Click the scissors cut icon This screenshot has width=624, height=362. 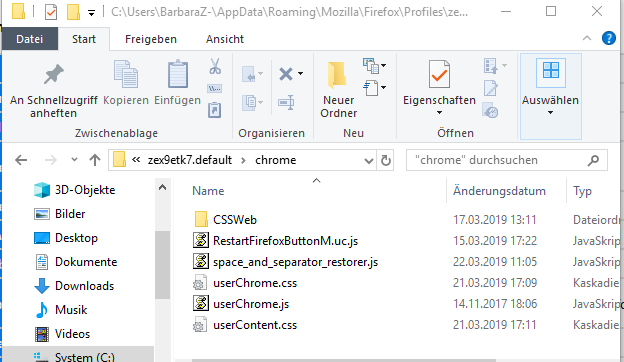click(215, 66)
